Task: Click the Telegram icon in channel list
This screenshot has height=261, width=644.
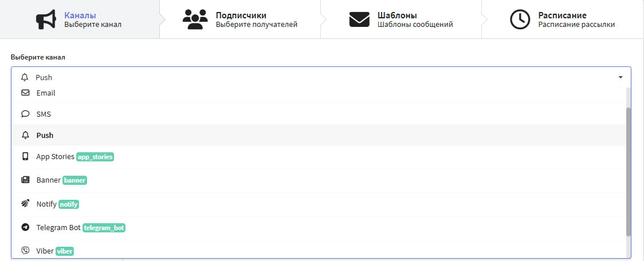Action: pos(25,227)
